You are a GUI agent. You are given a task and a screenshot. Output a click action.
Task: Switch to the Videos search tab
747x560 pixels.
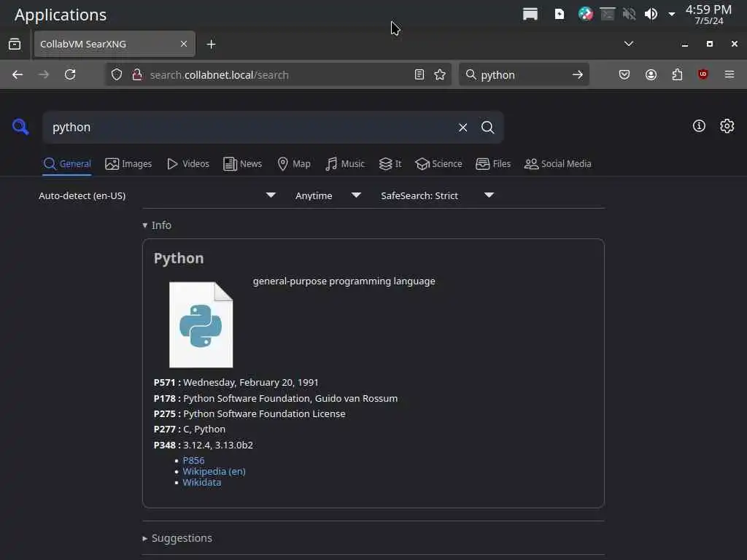pos(188,164)
